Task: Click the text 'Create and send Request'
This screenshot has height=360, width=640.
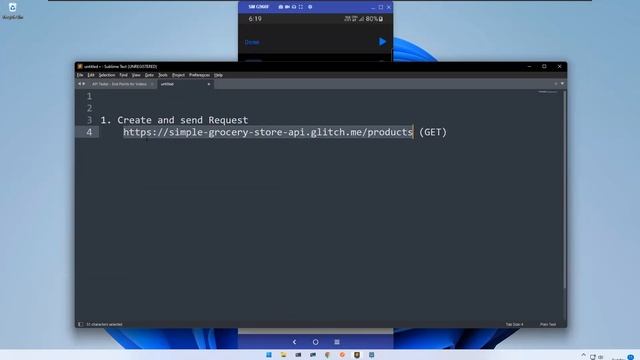Action: 182,120
